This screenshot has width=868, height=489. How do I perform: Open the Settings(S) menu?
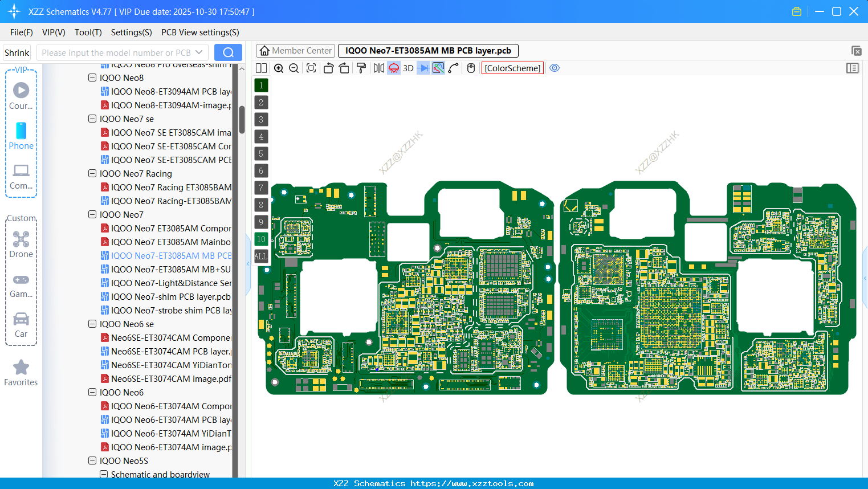(x=131, y=32)
